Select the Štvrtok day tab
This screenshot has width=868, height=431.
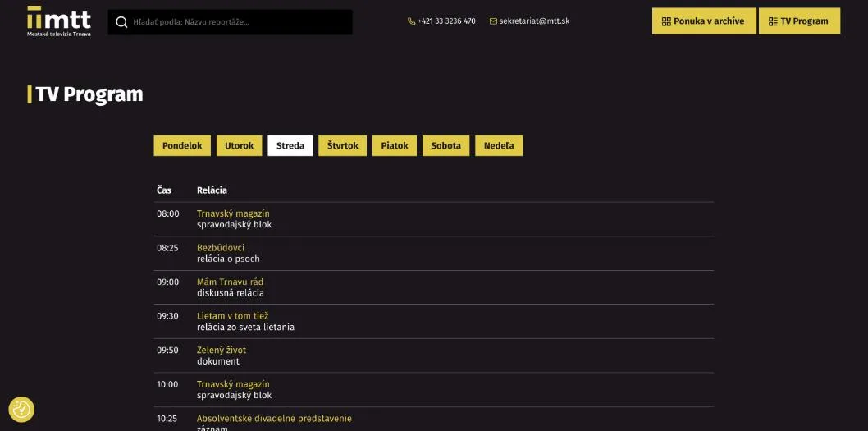[343, 145]
